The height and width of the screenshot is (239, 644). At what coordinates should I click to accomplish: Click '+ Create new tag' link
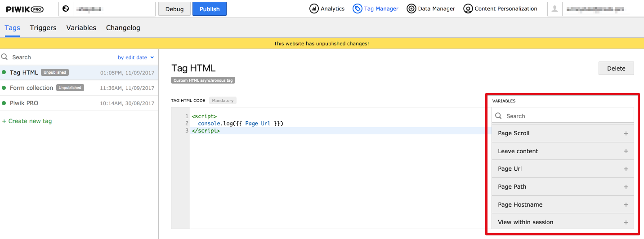(x=27, y=121)
